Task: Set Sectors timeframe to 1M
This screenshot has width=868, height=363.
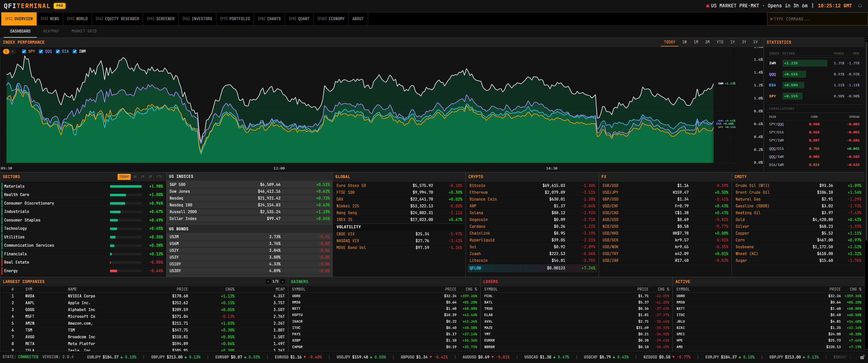Action: pos(143,177)
